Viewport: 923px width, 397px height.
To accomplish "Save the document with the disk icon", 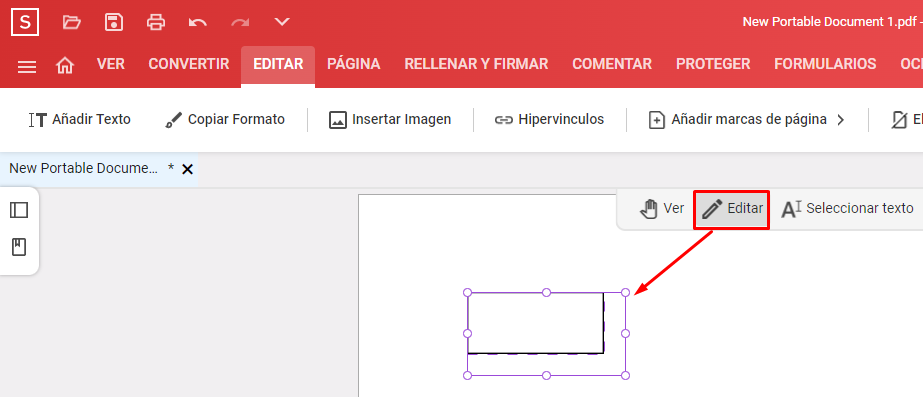I will coord(114,22).
